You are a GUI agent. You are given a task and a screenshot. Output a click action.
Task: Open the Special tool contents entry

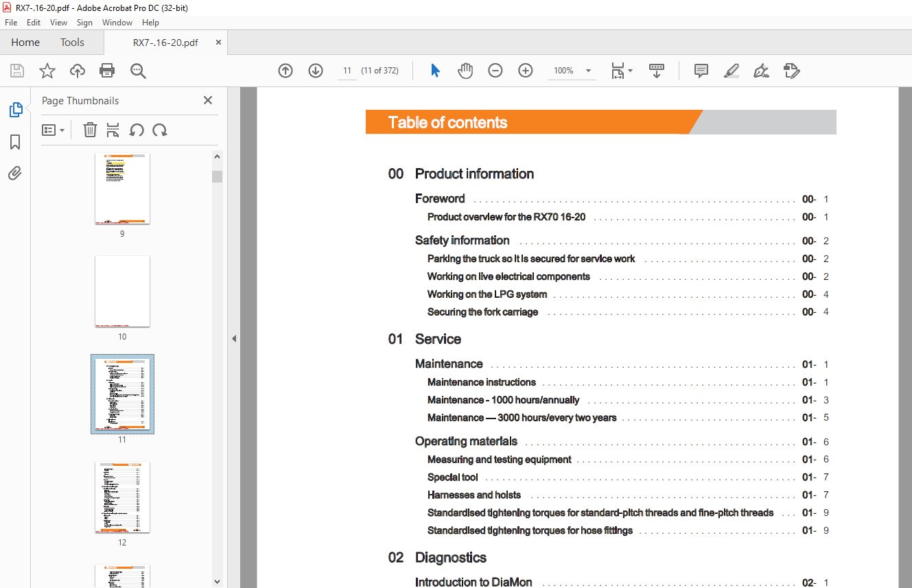point(453,478)
